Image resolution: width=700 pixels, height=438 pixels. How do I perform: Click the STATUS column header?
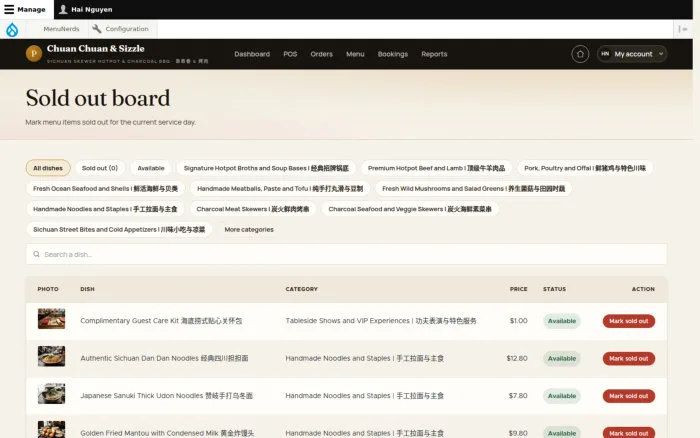click(x=554, y=289)
